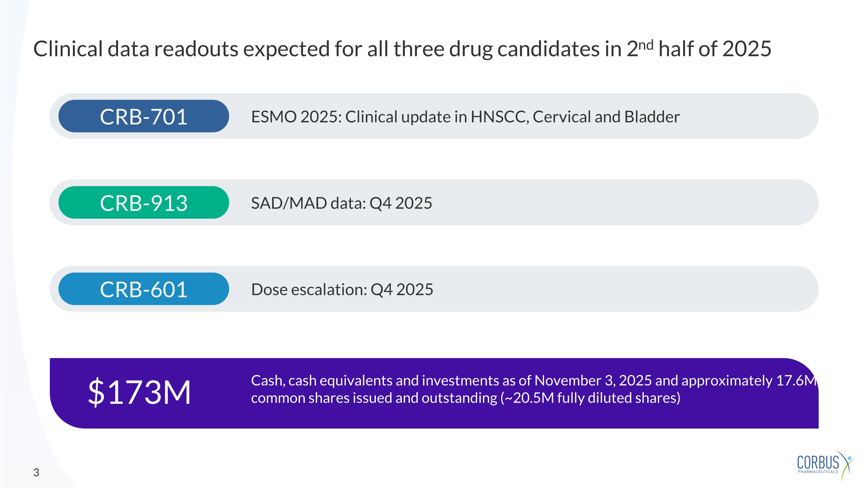Click 'half of 2025' in slide title

(715, 49)
